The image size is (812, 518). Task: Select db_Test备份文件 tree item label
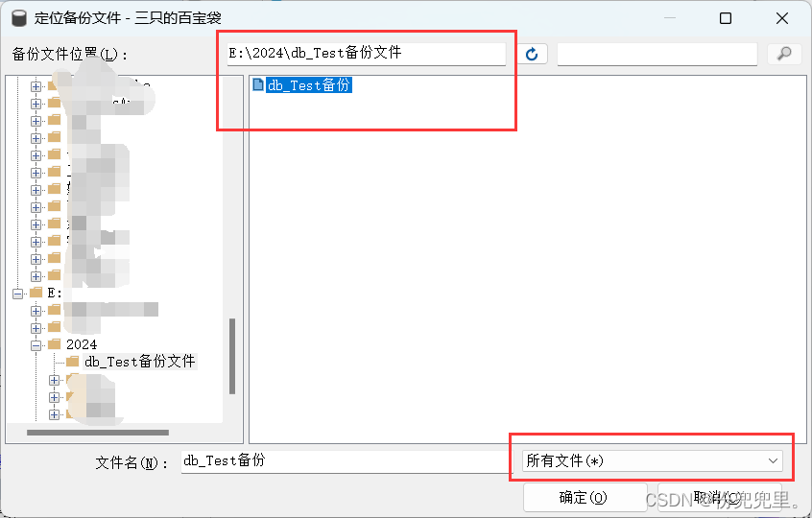coord(140,362)
